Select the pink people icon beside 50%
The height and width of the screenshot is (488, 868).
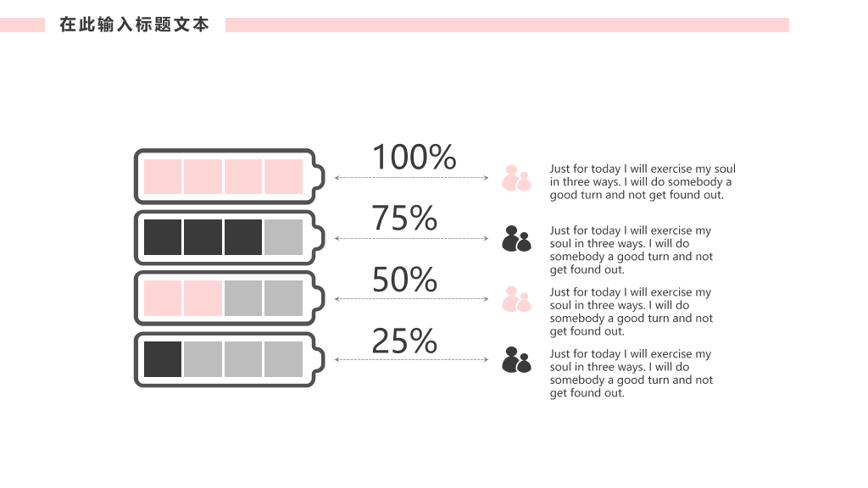[516, 299]
